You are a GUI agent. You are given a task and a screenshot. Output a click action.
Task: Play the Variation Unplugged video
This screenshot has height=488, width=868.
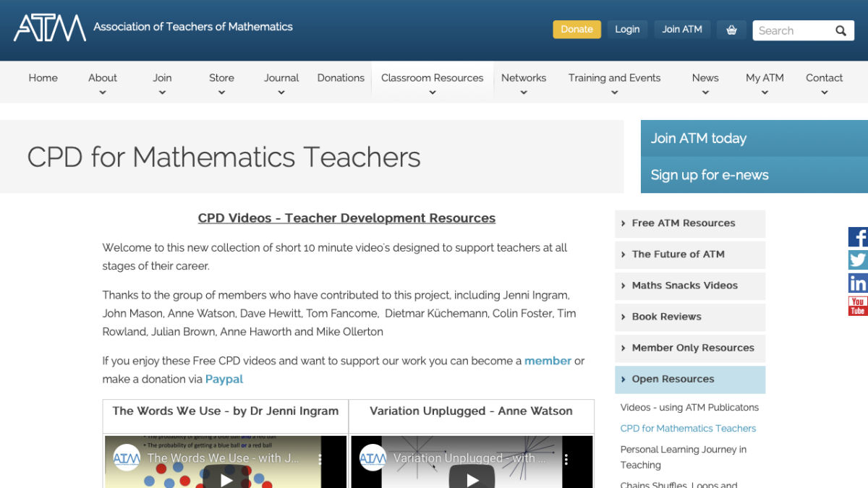coord(472,478)
